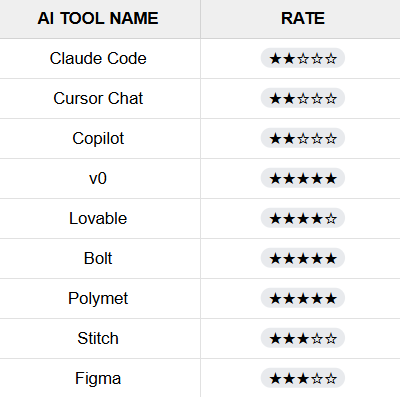
Task: Open the Claude Code star rating chip
Action: click(303, 58)
